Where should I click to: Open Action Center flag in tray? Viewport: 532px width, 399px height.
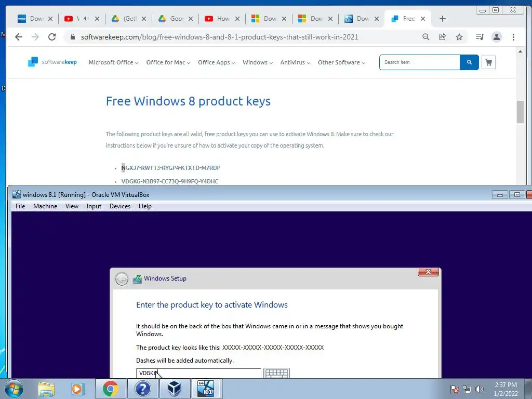click(454, 389)
